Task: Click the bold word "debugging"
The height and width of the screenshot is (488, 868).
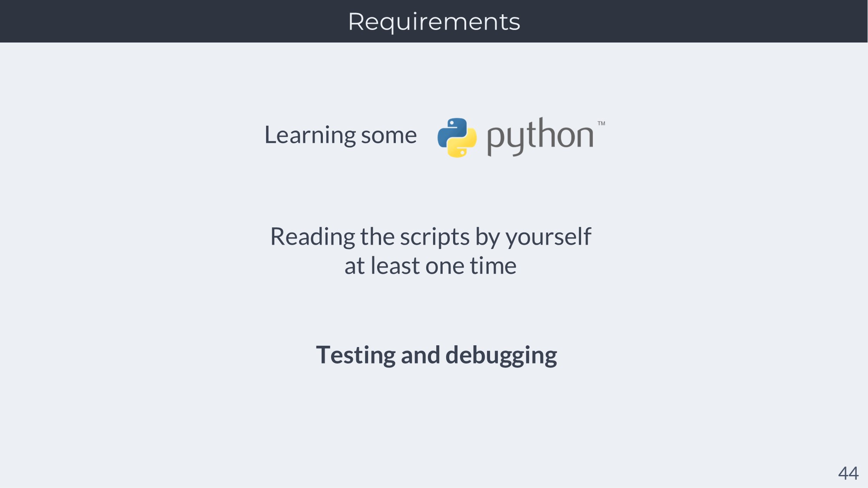Action: coord(501,356)
